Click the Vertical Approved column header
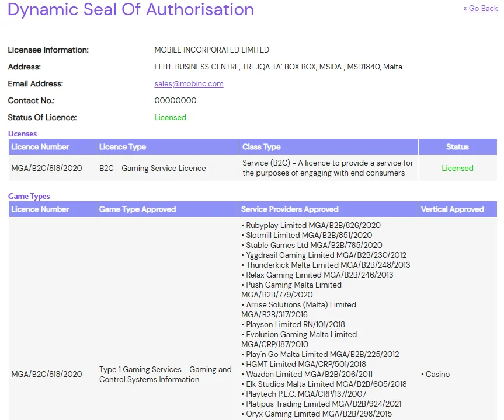The image size is (504, 420). point(452,209)
